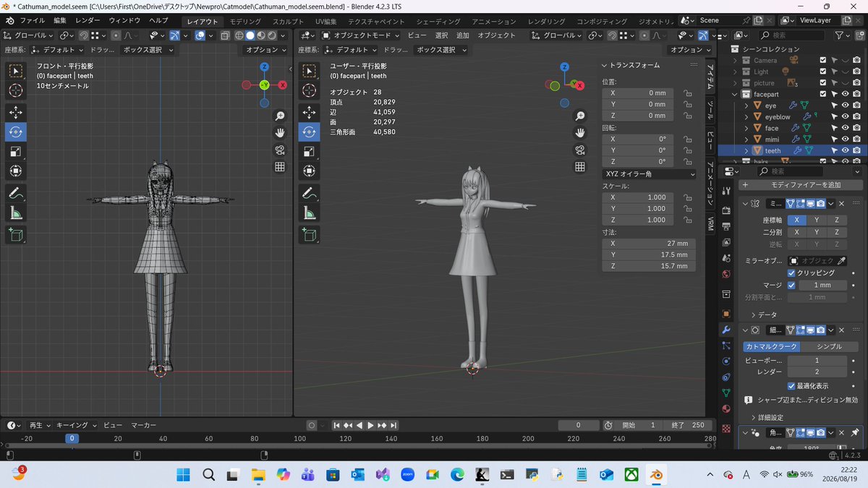868x488 pixels.
Task: Expand the Data section in Mirror modifier
Action: 764,314
